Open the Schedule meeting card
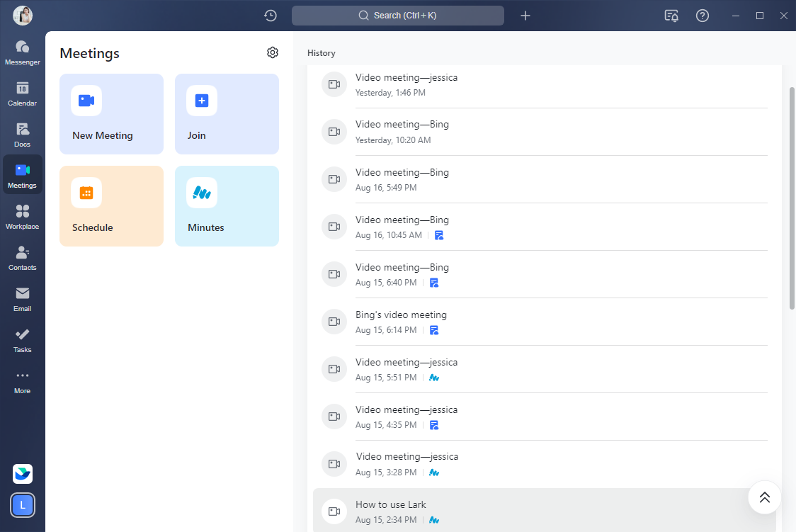 coord(111,206)
